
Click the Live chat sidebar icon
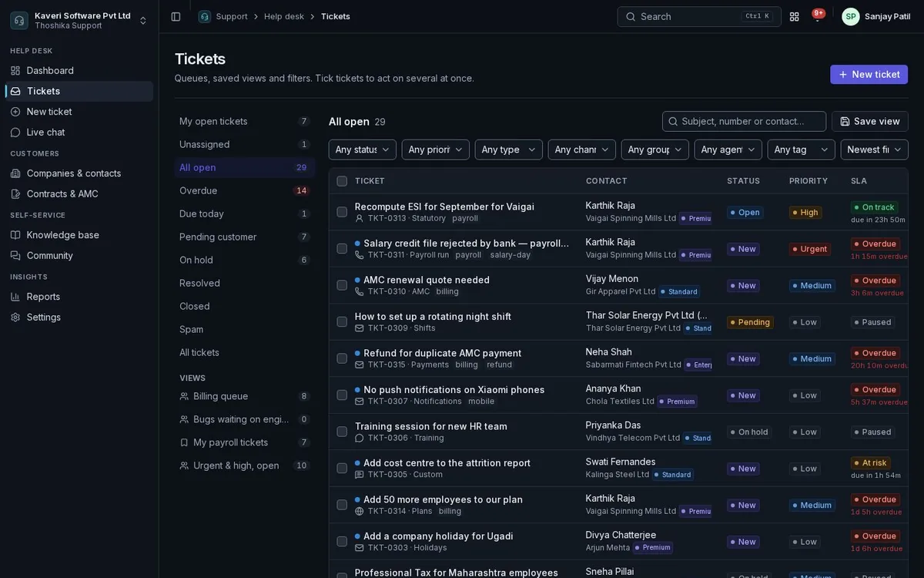coord(15,132)
